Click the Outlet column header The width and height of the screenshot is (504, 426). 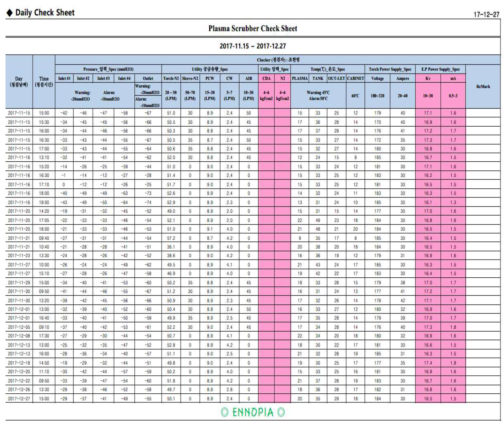[x=148, y=78]
